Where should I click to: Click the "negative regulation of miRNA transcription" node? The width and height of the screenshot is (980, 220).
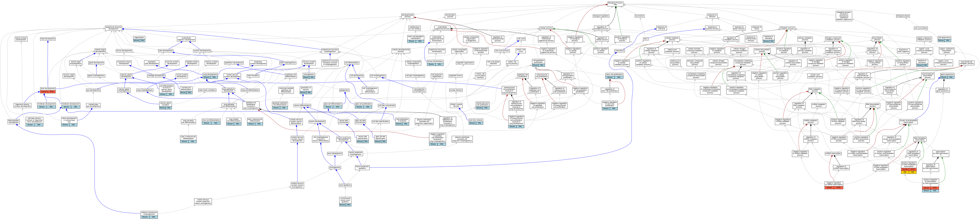(x=834, y=185)
